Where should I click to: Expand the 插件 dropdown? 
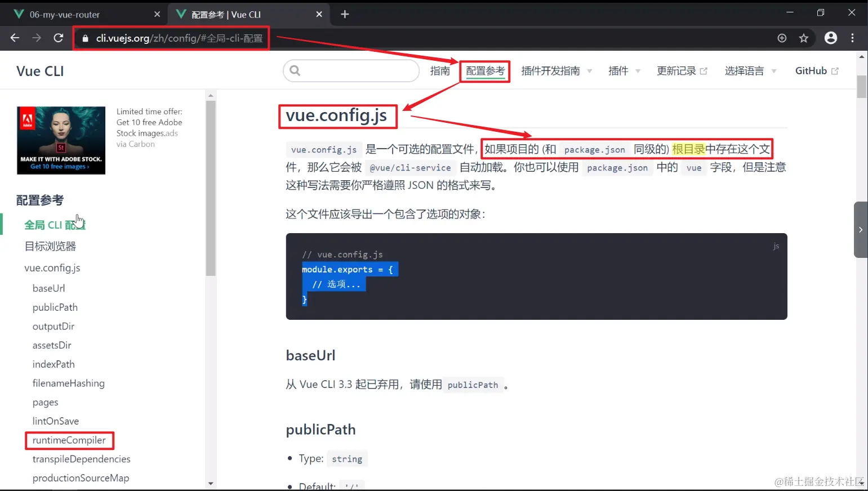tap(625, 71)
